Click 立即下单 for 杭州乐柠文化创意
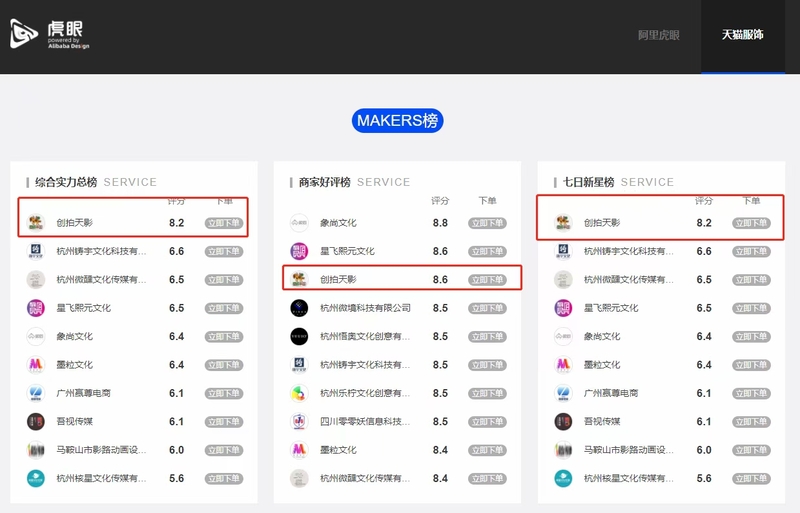 click(x=487, y=394)
